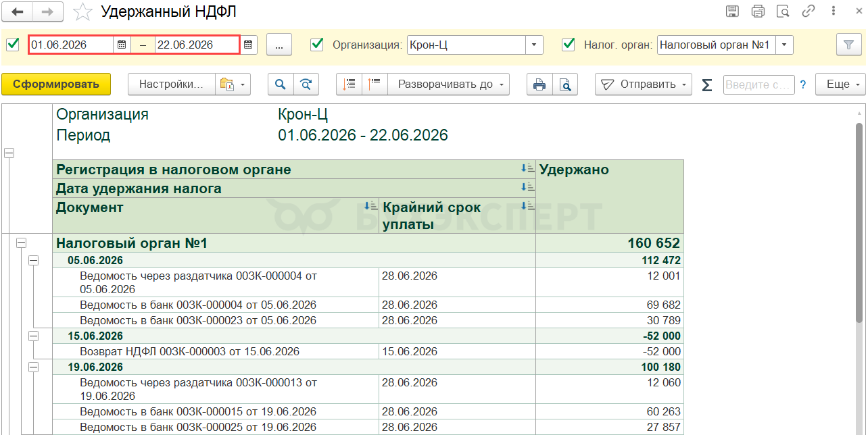Click the Введите search input field

pos(758,84)
